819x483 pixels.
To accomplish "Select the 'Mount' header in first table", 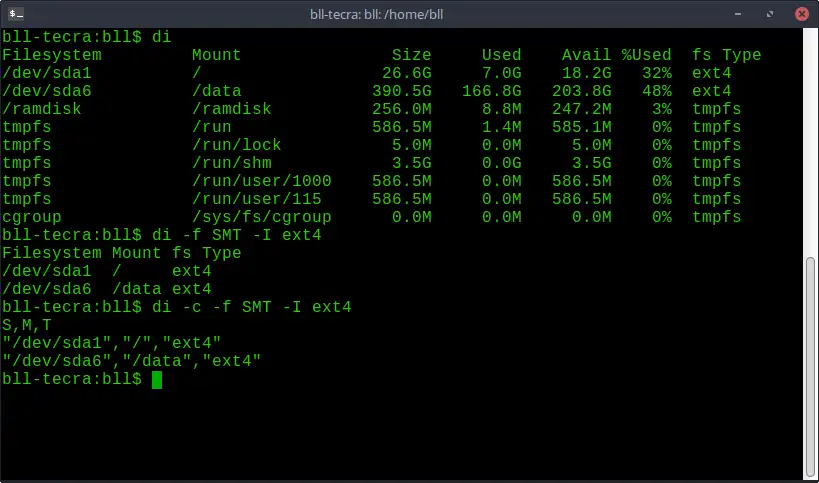I will (216, 55).
